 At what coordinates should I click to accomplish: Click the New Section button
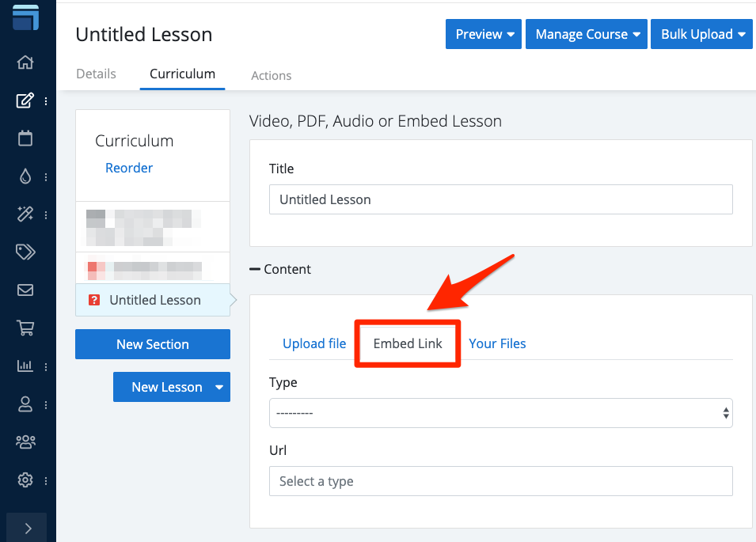point(153,344)
